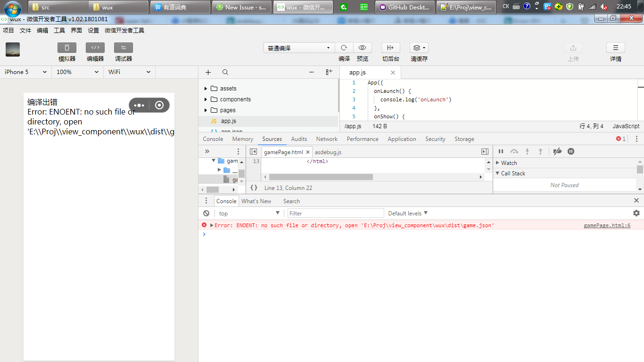Toggle deactivate breakpoints icon
Viewport: 644px width, 362px height.
[x=557, y=151]
